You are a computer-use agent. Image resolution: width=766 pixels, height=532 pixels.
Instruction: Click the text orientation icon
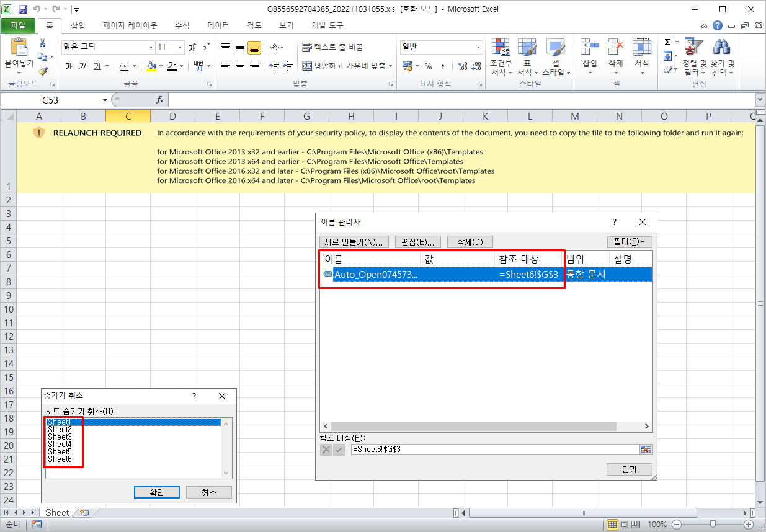[x=274, y=48]
